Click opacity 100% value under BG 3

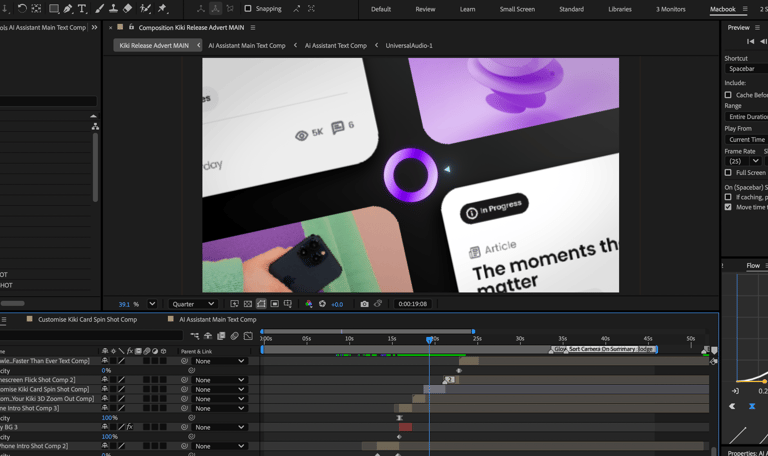point(109,437)
